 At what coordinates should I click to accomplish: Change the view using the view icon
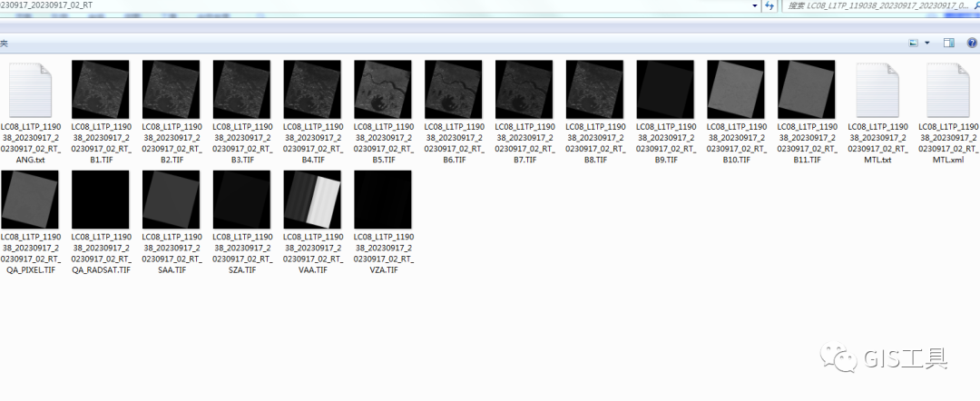coord(913,44)
